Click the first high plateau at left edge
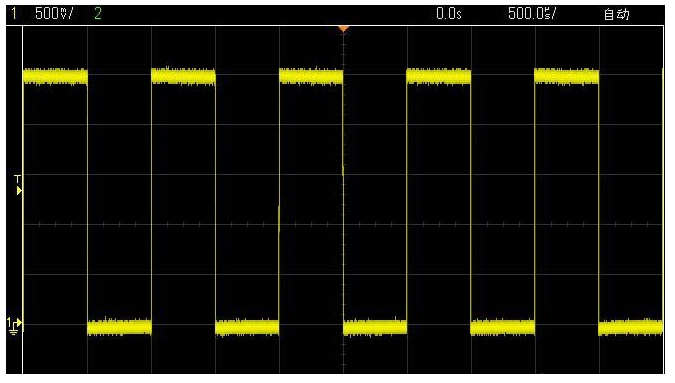 click(x=55, y=77)
